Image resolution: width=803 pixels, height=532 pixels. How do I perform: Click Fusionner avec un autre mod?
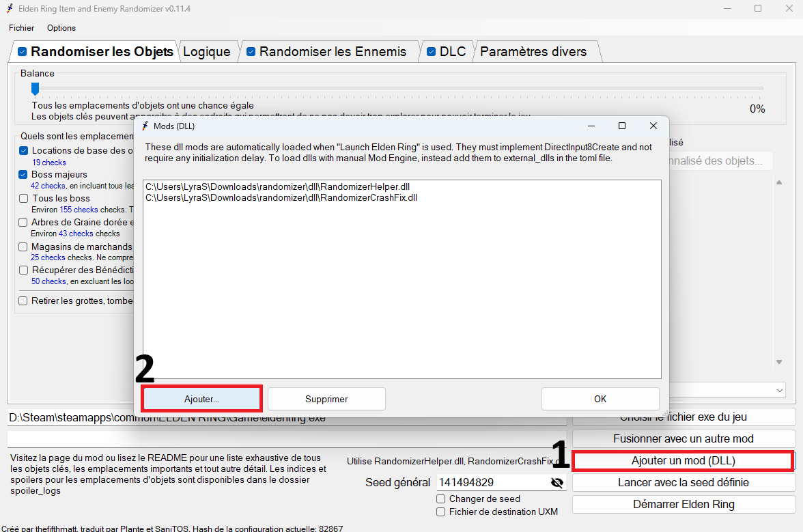click(x=684, y=439)
